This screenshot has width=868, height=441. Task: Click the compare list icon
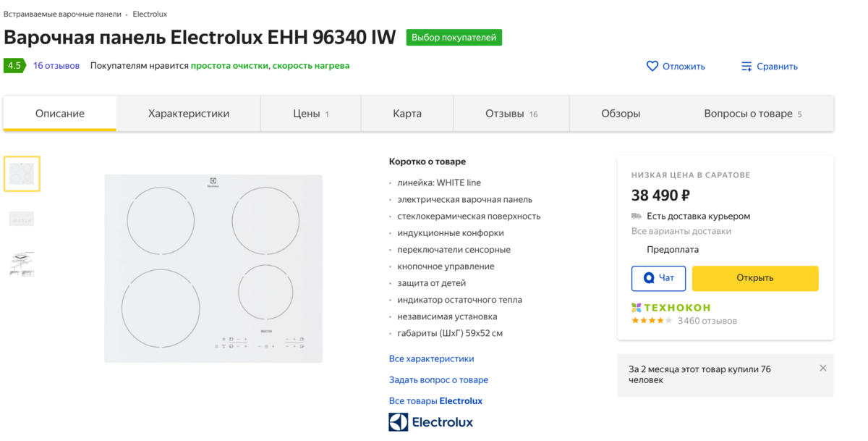(746, 67)
